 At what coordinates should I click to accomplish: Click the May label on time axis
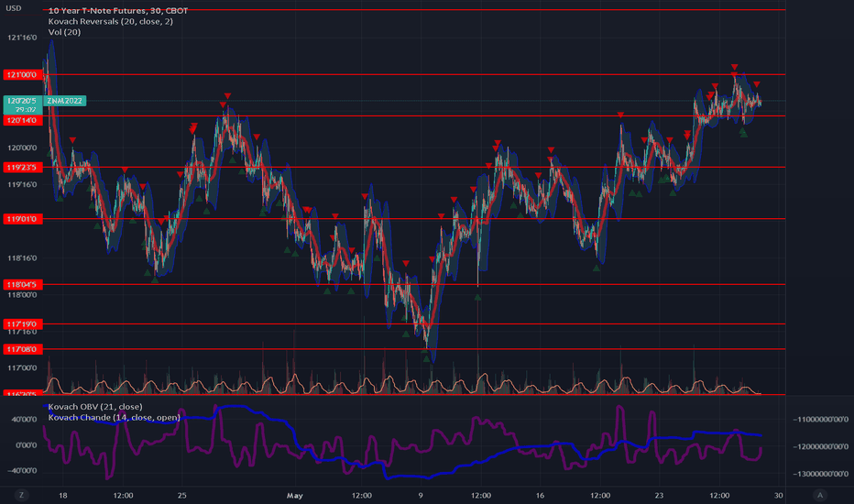click(295, 495)
